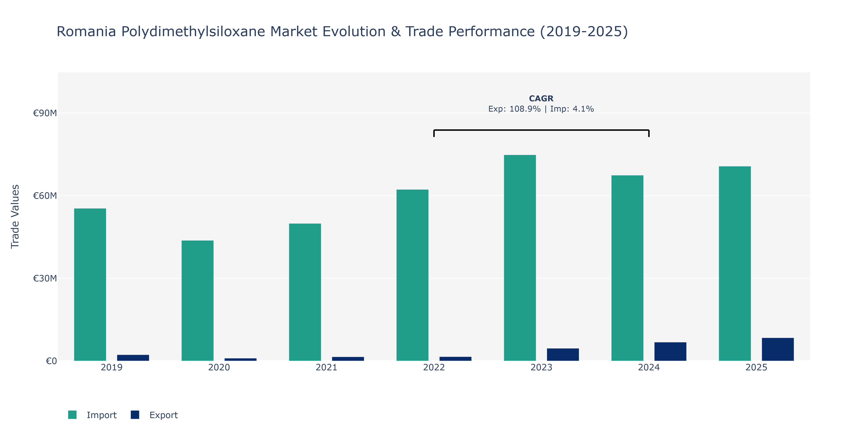
Task: Toggle the Export legend entry
Action: (154, 415)
